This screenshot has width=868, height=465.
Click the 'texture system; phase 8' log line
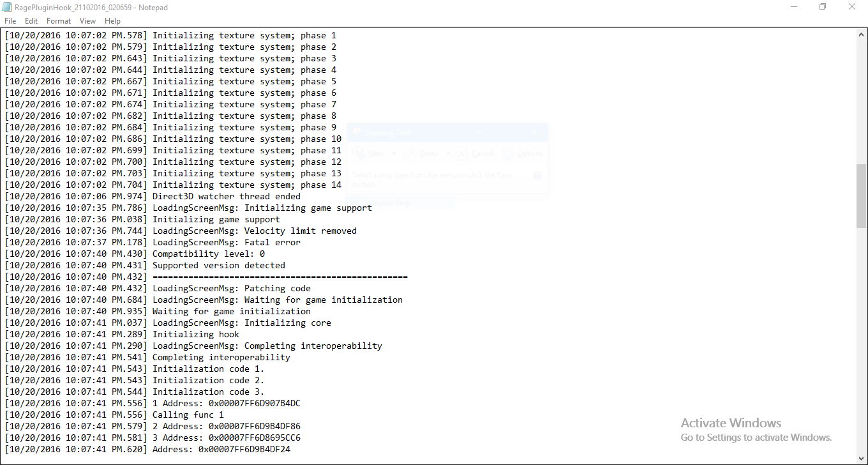[170, 116]
